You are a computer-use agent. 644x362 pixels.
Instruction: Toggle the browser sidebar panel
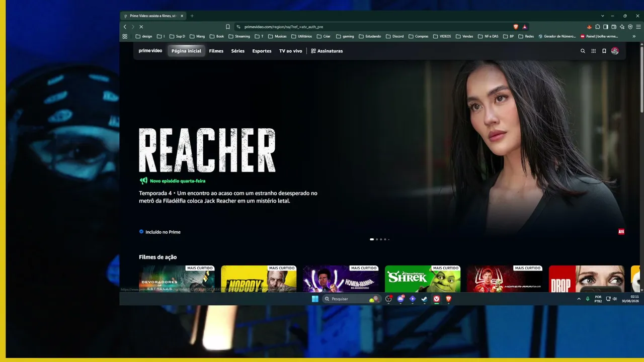[x=606, y=27]
